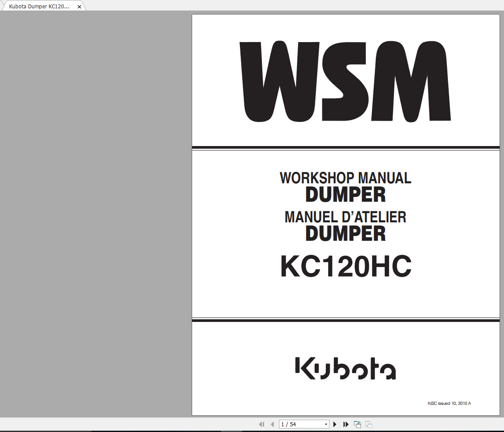Click the KiSC issued 10, 2010 A text
This screenshot has width=504, height=432.
pyautogui.click(x=449, y=403)
